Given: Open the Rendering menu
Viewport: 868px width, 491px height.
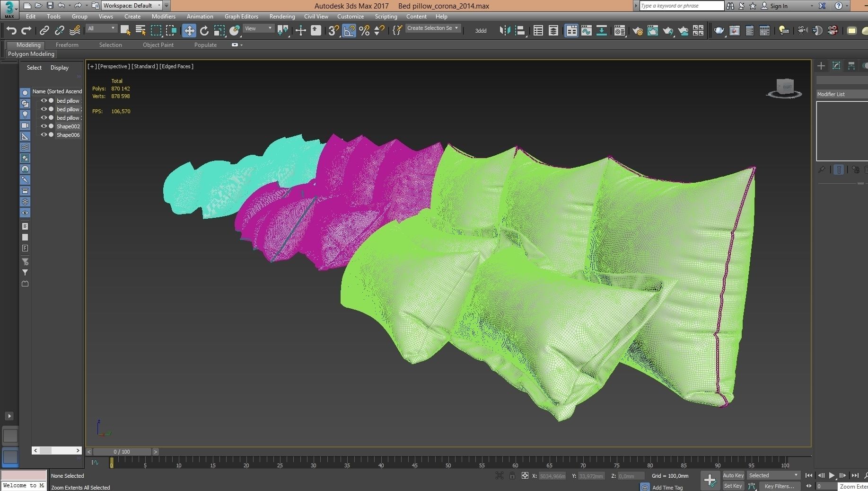Looking at the screenshot, I should 282,17.
